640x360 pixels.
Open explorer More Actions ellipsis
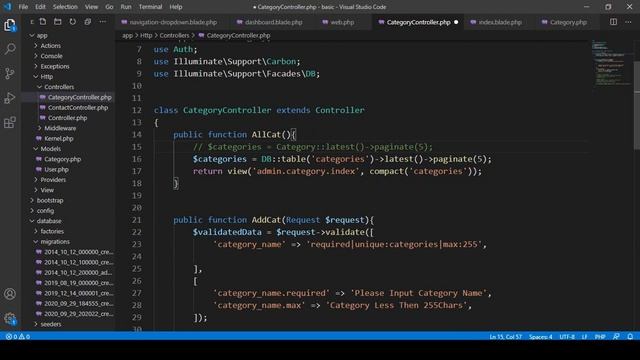click(102, 22)
